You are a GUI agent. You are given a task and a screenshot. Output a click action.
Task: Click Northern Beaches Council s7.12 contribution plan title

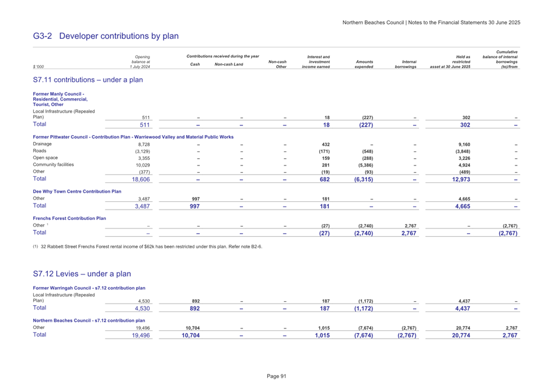click(x=89, y=319)
